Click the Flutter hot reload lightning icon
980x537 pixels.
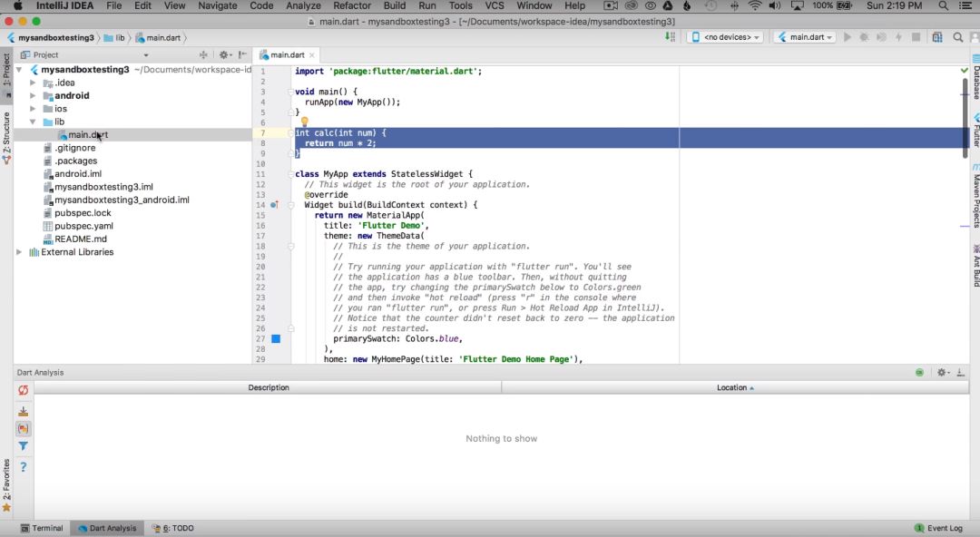[x=898, y=37]
